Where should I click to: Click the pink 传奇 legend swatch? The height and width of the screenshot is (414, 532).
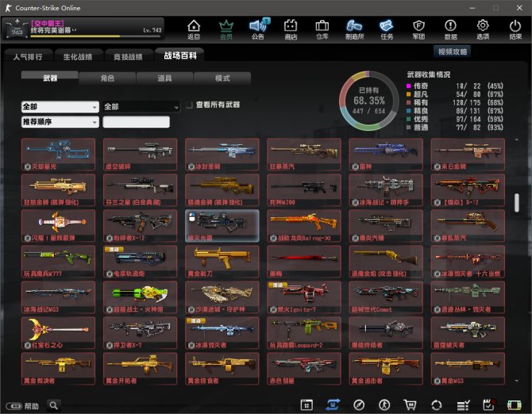tap(409, 86)
